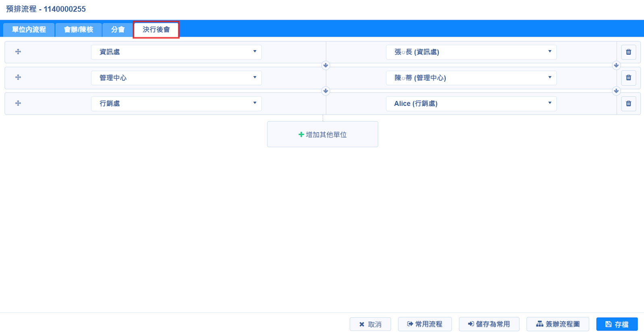Image resolution: width=644 pixels, height=333 pixels.
Task: Delete the 行銷處 row with trash icon
Action: (x=628, y=103)
